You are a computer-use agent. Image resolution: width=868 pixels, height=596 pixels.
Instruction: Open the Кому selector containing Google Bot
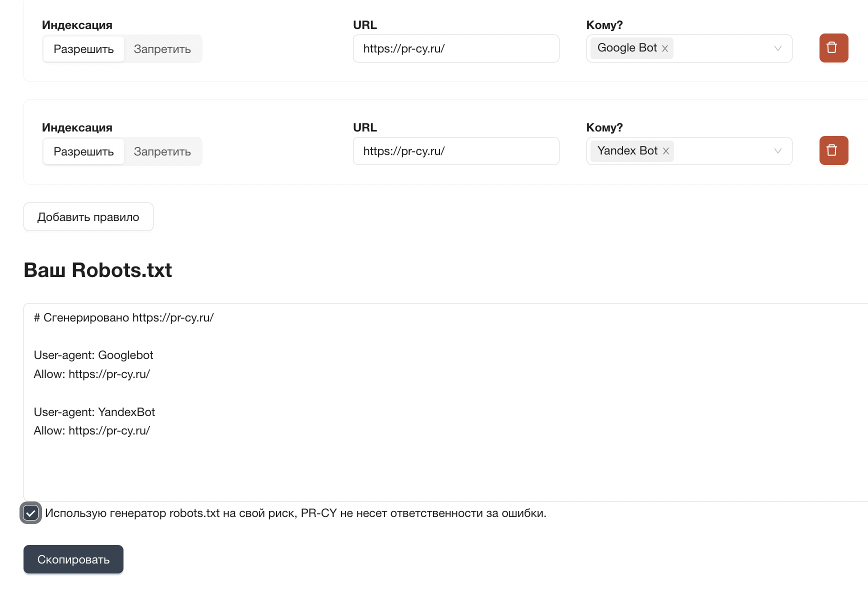click(689, 48)
